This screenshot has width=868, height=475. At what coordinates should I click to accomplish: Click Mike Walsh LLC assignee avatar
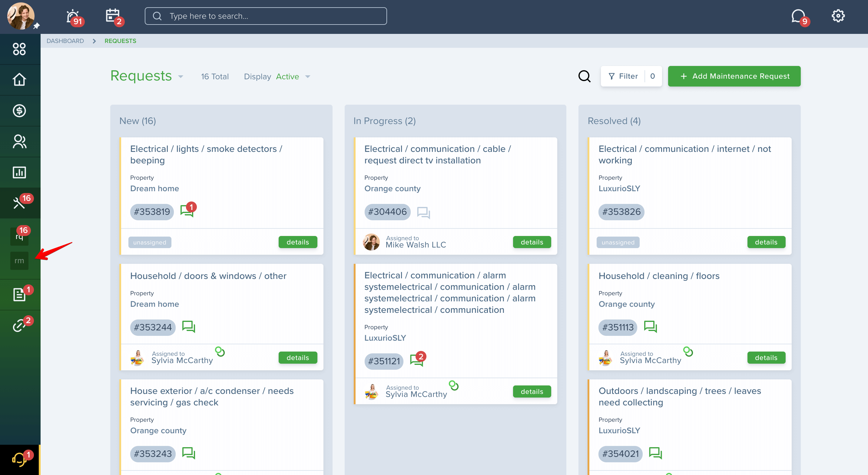[x=371, y=242]
